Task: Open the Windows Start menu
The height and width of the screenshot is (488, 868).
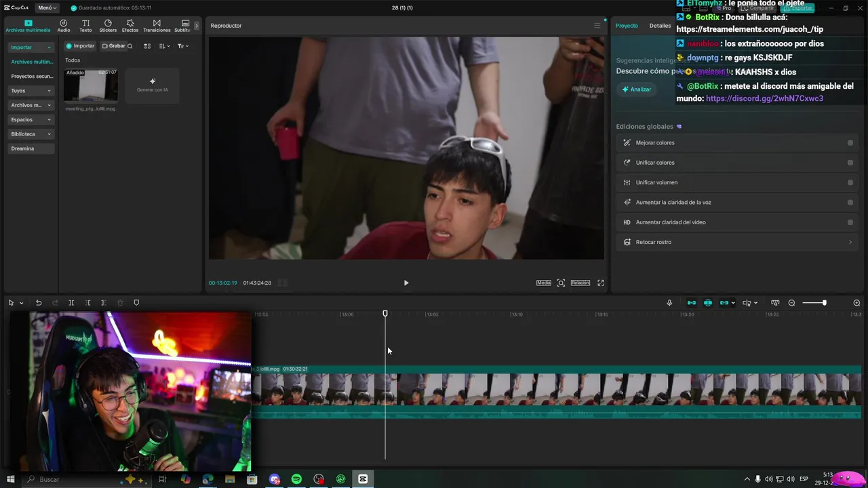Action: pos(10,479)
